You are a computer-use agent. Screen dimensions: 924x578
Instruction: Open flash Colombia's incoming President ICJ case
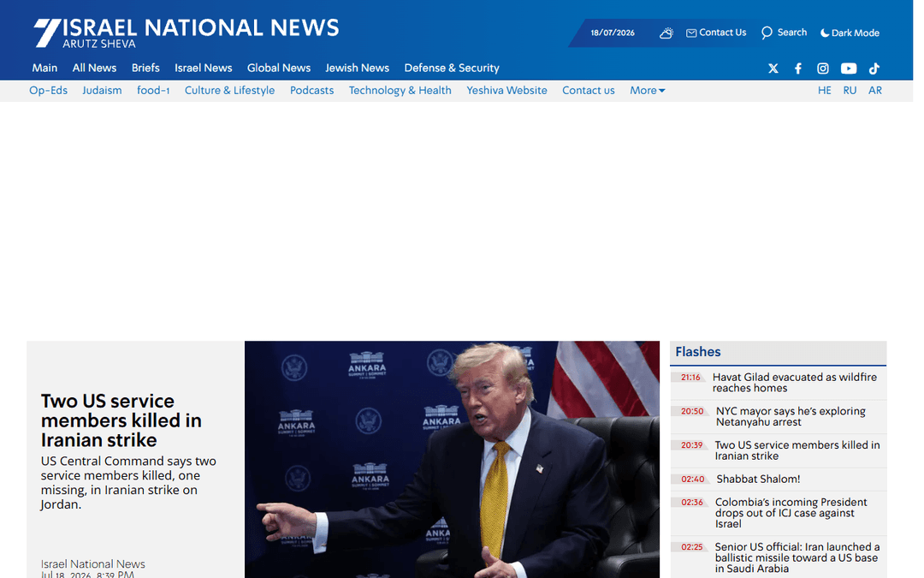tap(791, 513)
